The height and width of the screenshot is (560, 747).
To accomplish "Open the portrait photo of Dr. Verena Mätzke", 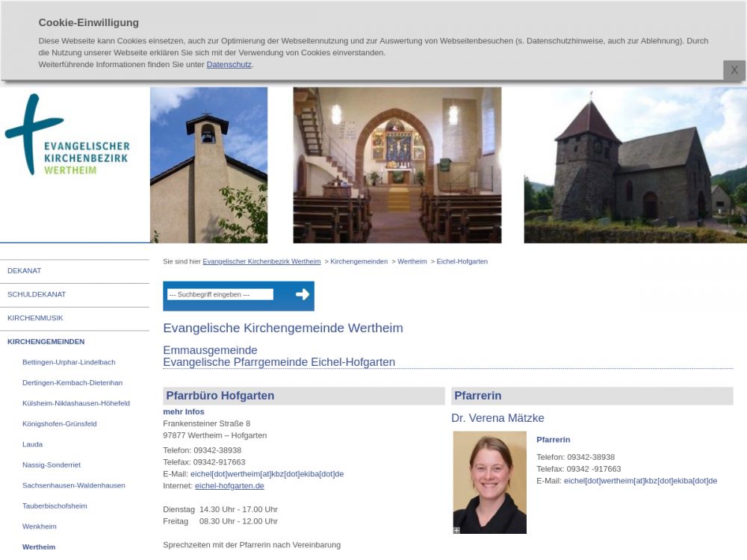I will [489, 482].
